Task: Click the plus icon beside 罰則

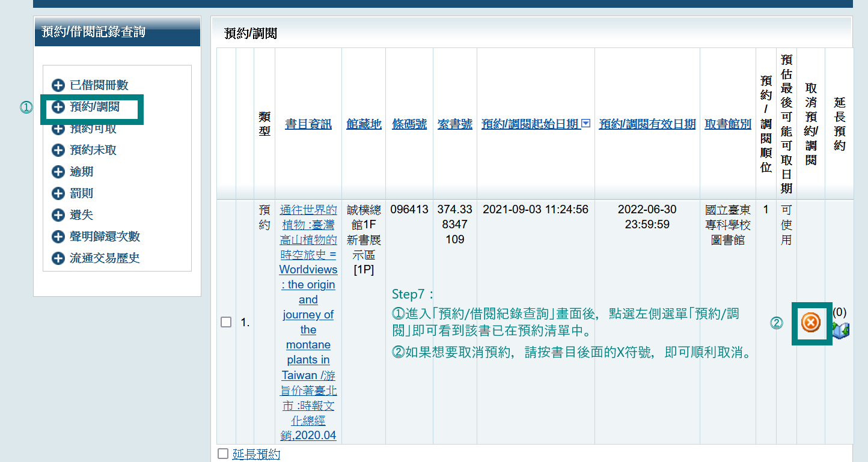Action: [58, 193]
